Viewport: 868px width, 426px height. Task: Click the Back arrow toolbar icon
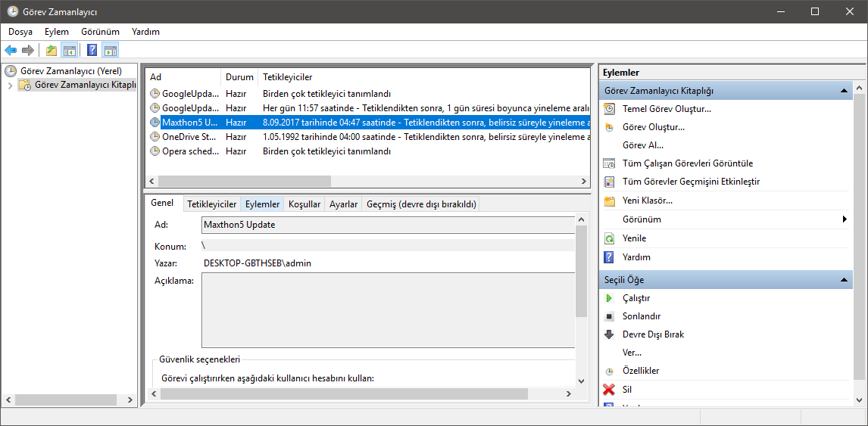point(11,51)
